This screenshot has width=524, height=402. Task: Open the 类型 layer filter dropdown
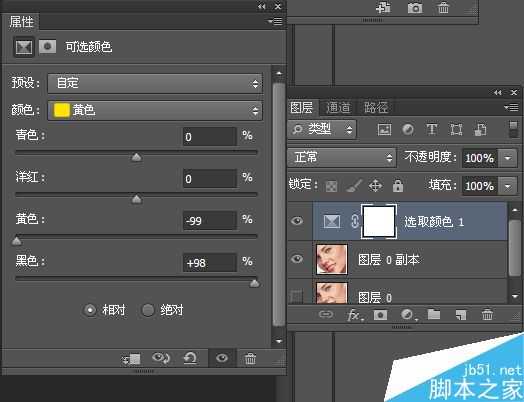(322, 129)
